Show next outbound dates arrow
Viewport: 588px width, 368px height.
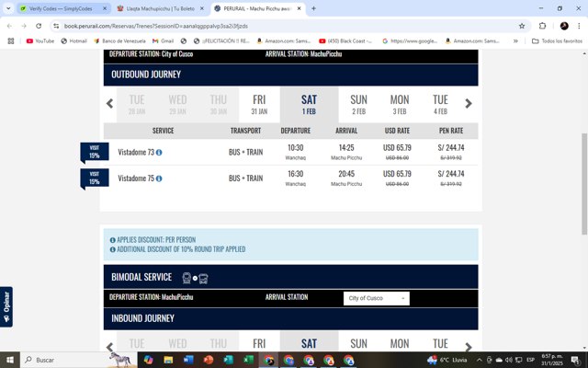(469, 104)
